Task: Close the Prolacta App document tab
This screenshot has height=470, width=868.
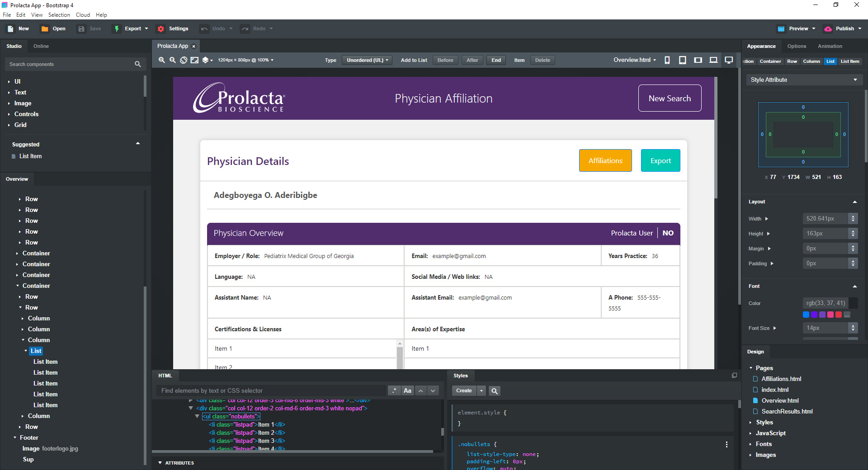Action: [194, 46]
